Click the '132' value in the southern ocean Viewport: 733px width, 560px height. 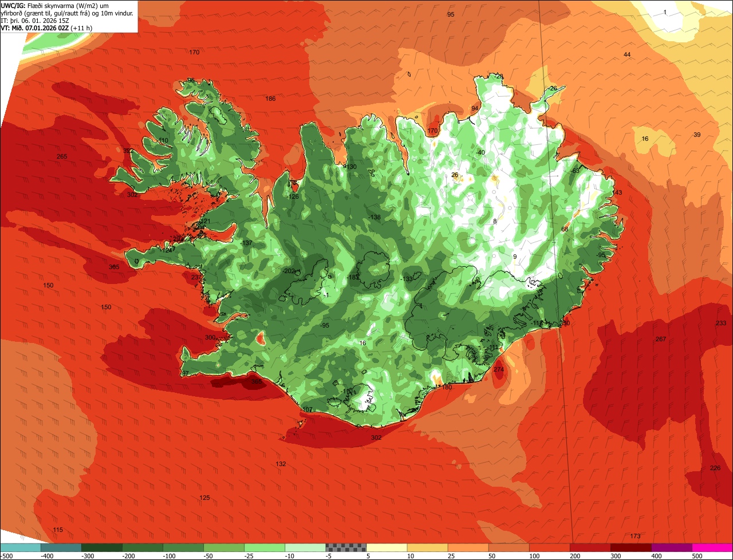coord(281,464)
